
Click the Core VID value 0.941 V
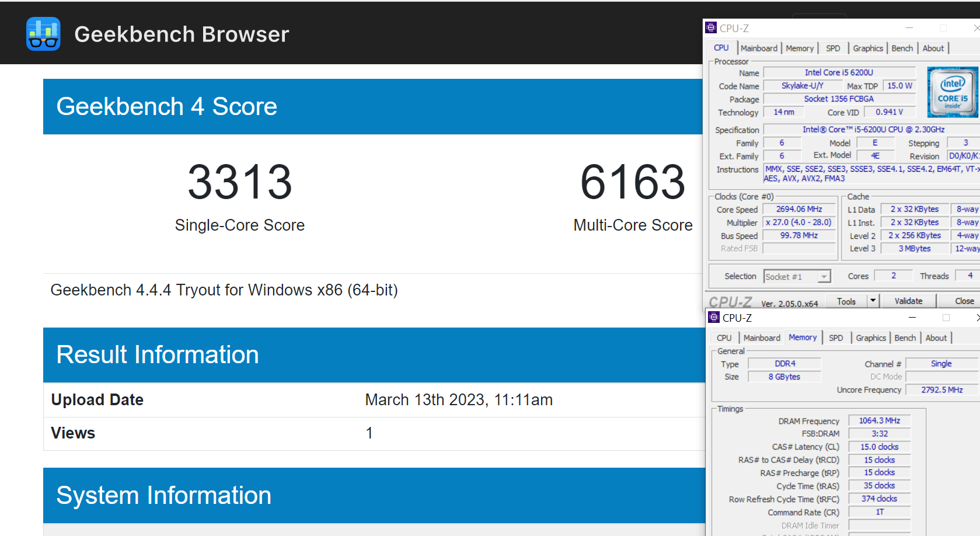coord(890,112)
